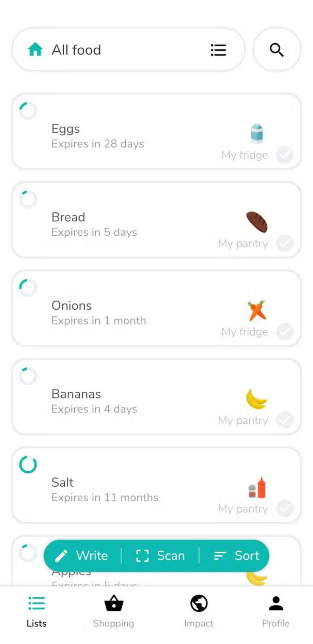The height and width of the screenshot is (644, 313).
Task: Check off the Eggs item
Action: 285,155
